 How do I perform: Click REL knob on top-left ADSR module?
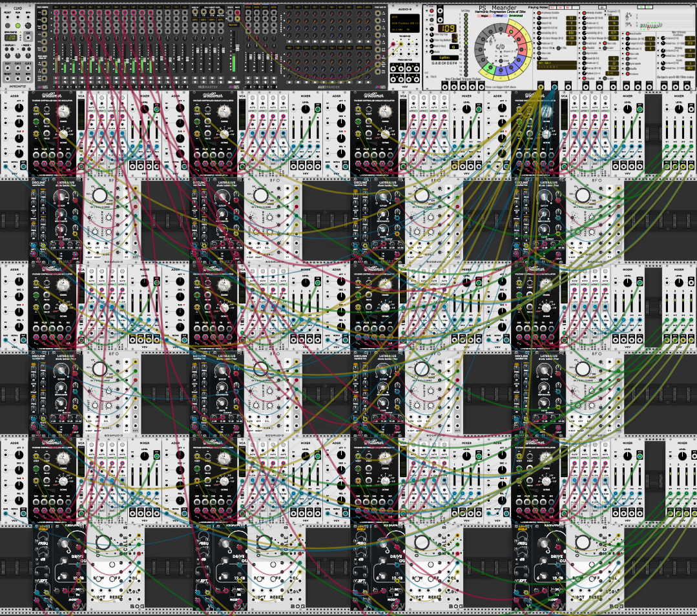pyautogui.click(x=19, y=153)
